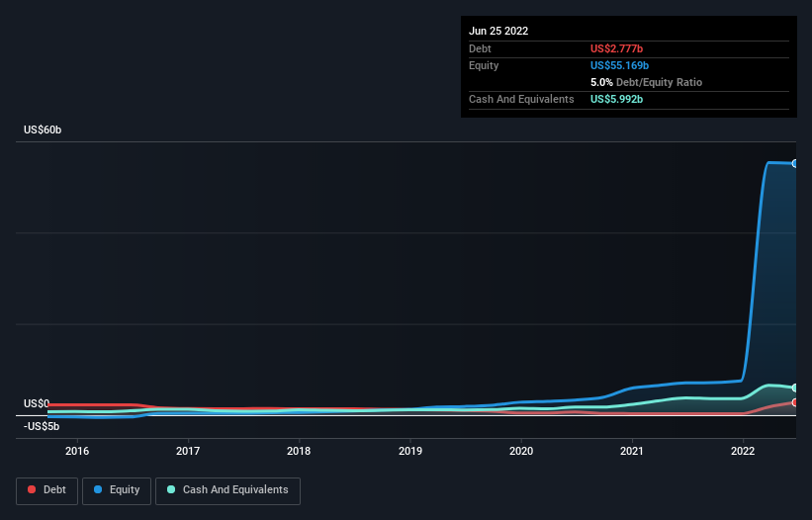Click the blue Equity endpoint marker
Image resolution: width=812 pixels, height=520 pixels.
[795, 163]
